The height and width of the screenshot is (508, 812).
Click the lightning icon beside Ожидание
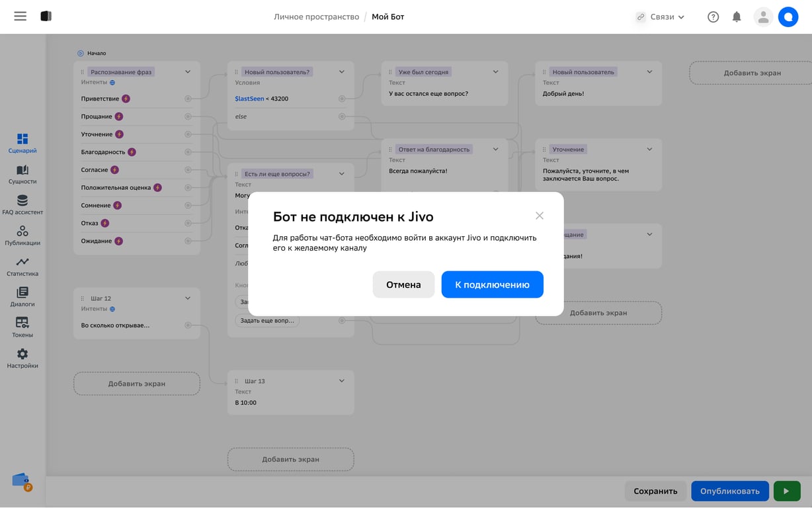118,241
